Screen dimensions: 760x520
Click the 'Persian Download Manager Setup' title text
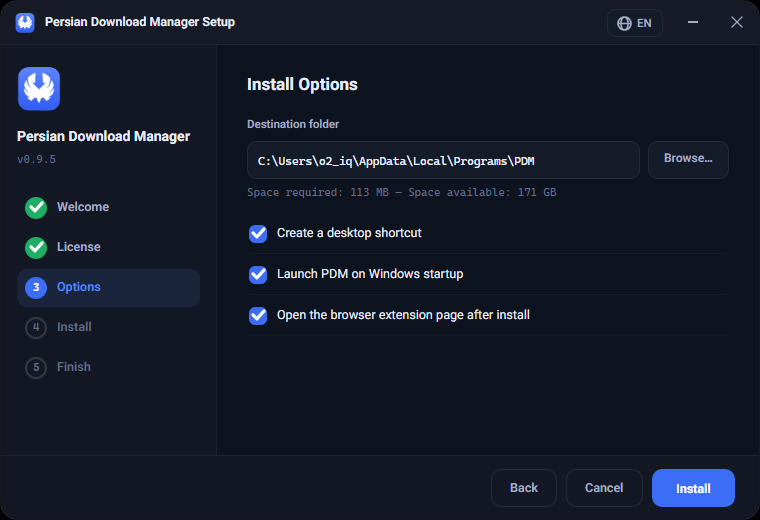(140, 22)
